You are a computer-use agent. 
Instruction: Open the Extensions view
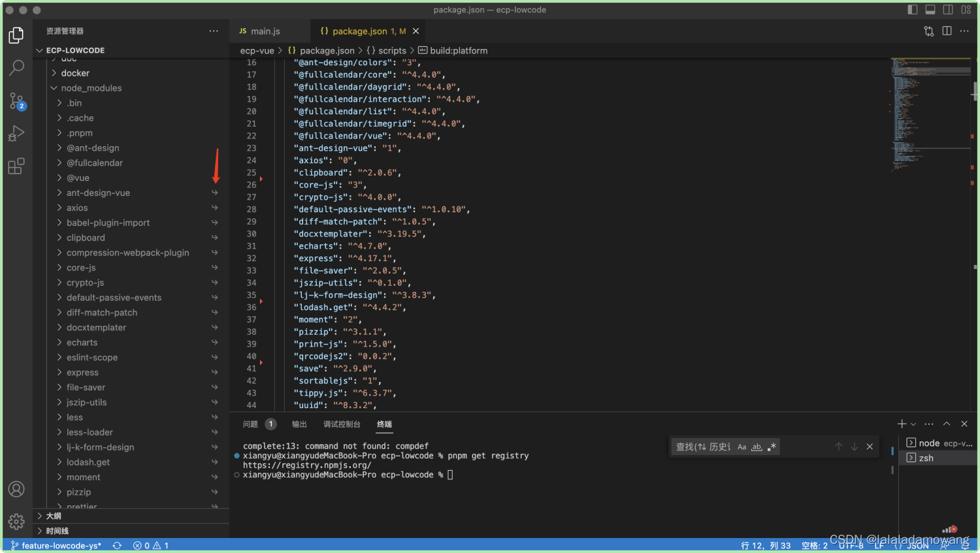click(x=16, y=166)
